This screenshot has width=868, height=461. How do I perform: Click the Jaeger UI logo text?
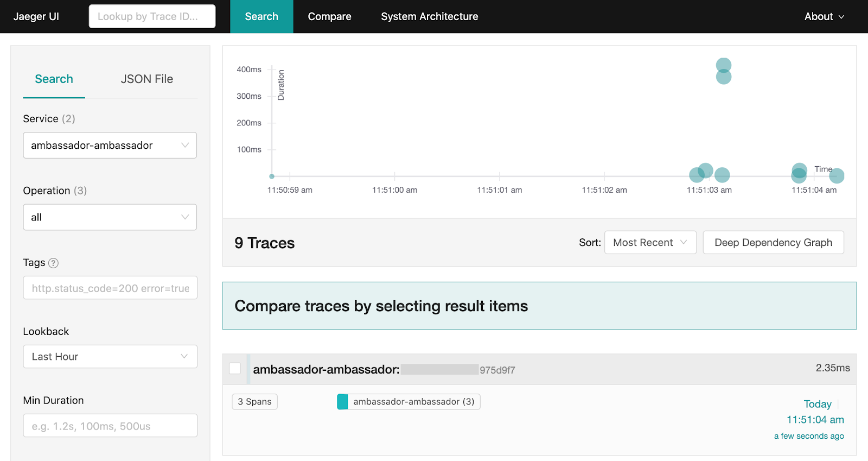[36, 16]
